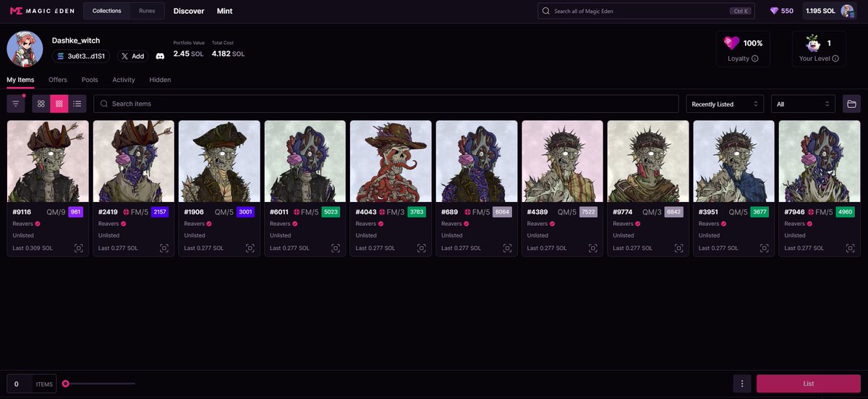
Task: Focus the Search items field
Action: coord(386,104)
